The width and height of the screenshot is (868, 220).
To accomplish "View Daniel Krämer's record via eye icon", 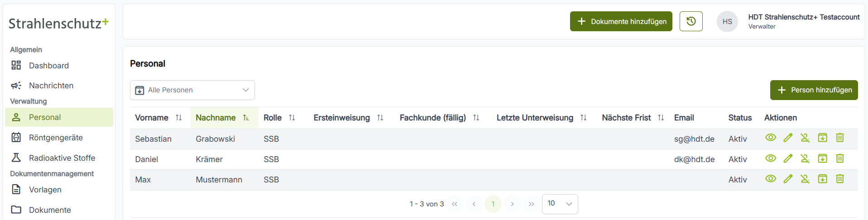I will (771, 158).
